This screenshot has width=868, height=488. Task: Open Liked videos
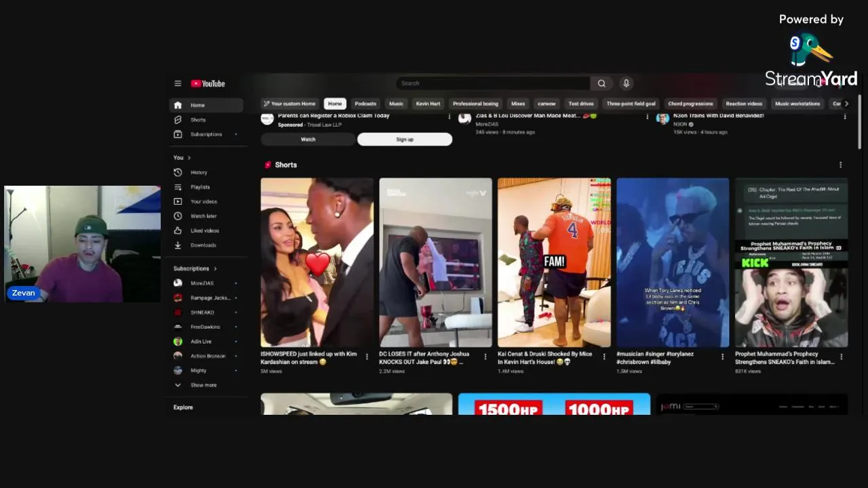click(x=206, y=230)
